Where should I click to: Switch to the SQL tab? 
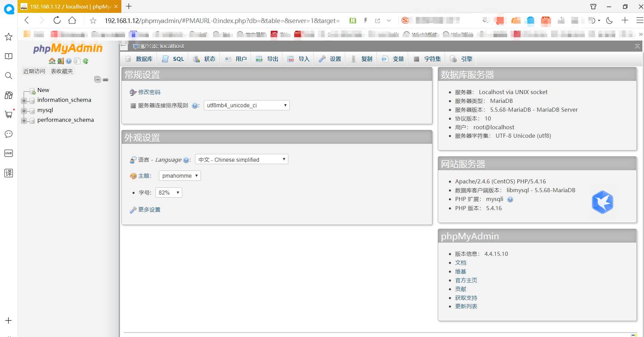(173, 59)
